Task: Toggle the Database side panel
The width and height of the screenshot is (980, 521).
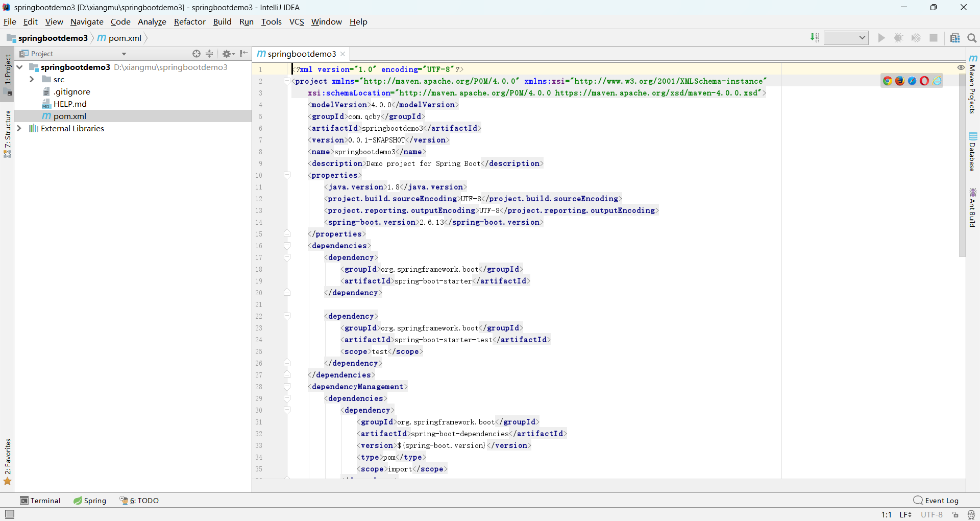Action: pos(973,152)
